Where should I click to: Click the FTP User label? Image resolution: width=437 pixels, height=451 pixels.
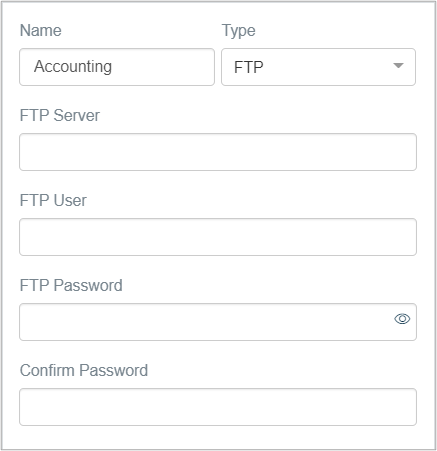[53, 201]
